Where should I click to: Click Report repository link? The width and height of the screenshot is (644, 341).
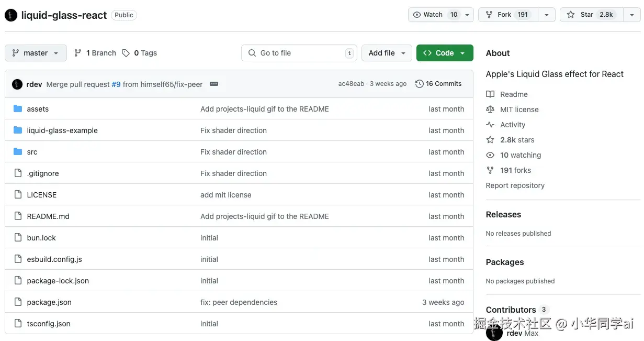click(515, 185)
